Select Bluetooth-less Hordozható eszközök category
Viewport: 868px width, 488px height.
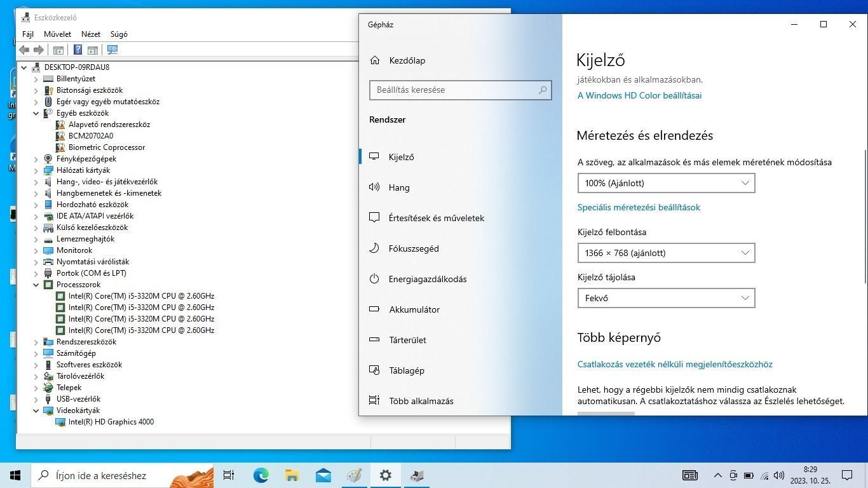(x=92, y=205)
